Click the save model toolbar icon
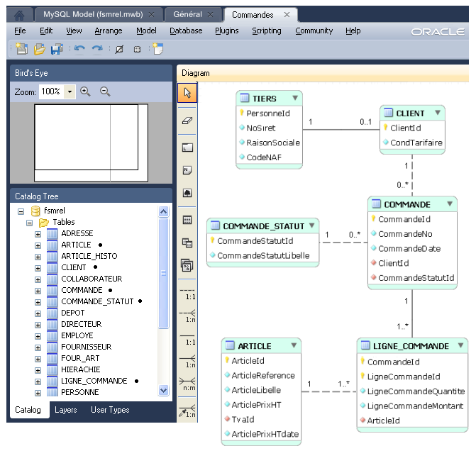476x468 pixels. point(57,49)
